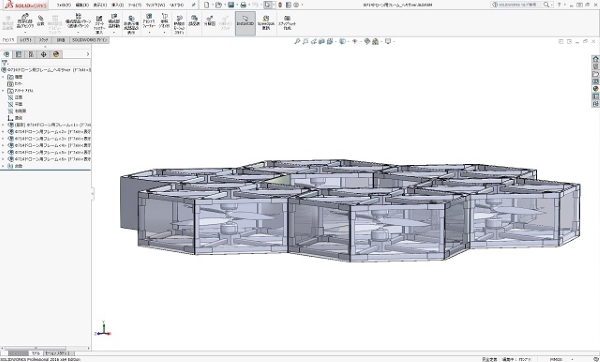The height and width of the screenshot is (362, 600).
Task: Toggle the Instant3D button in ribbon
Action: click(245, 23)
